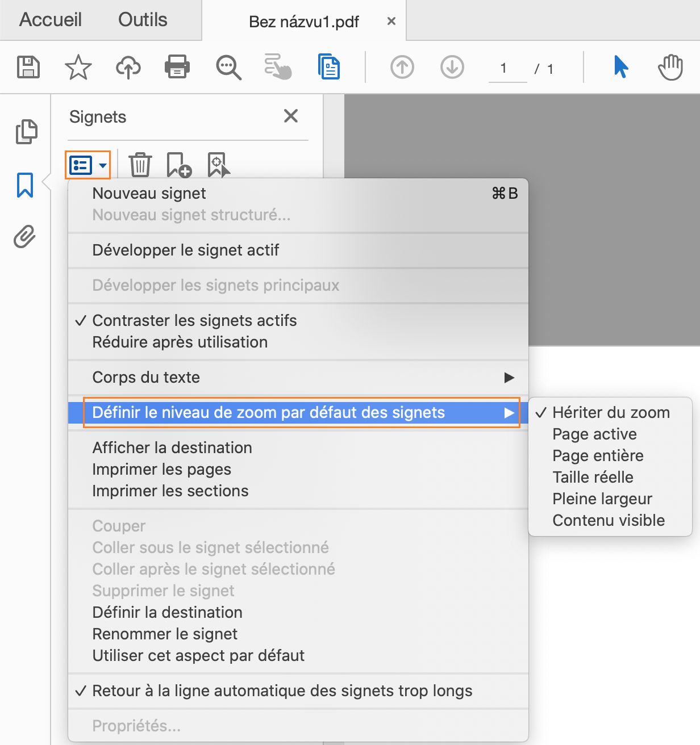Save the current PDF document
This screenshot has width=700, height=745.
27,67
